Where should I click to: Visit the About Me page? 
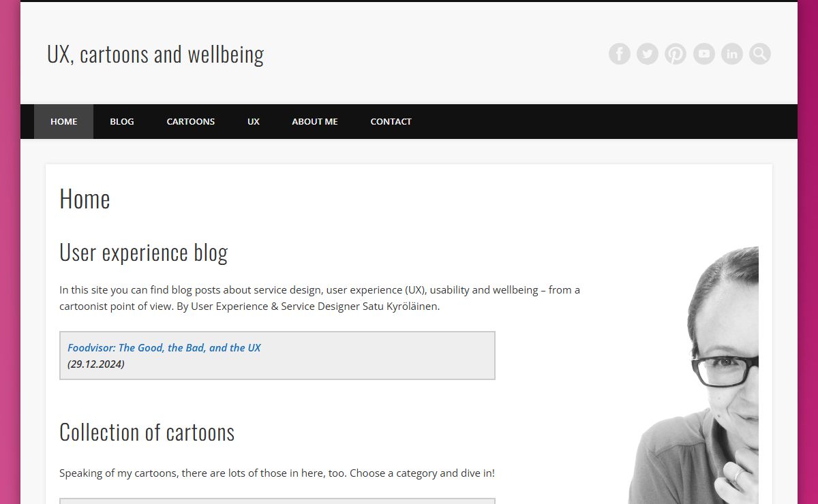(315, 122)
